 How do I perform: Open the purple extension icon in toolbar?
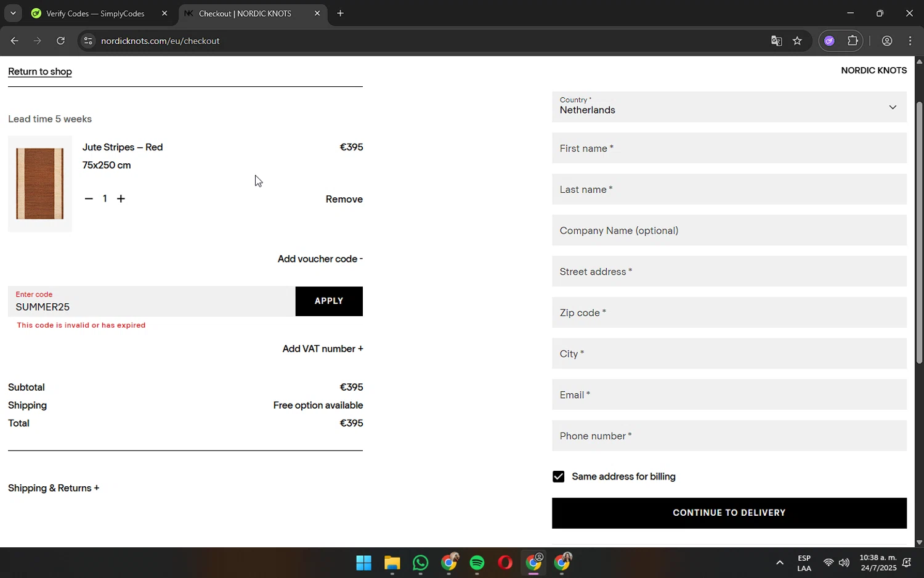[830, 41]
